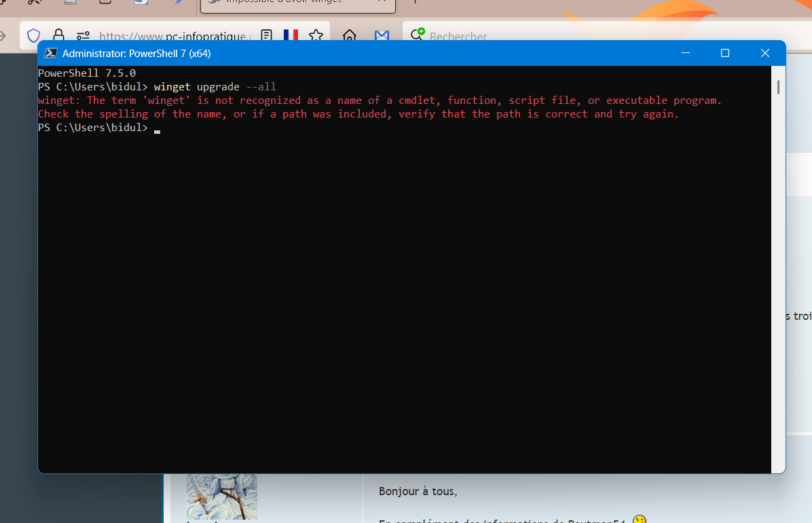The height and width of the screenshot is (523, 812).
Task: Click the search engine magnifier icon
Action: 418,34
